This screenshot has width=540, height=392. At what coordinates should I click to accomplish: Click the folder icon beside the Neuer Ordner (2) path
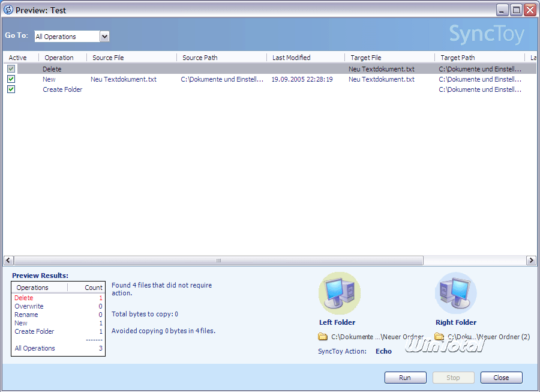point(439,336)
